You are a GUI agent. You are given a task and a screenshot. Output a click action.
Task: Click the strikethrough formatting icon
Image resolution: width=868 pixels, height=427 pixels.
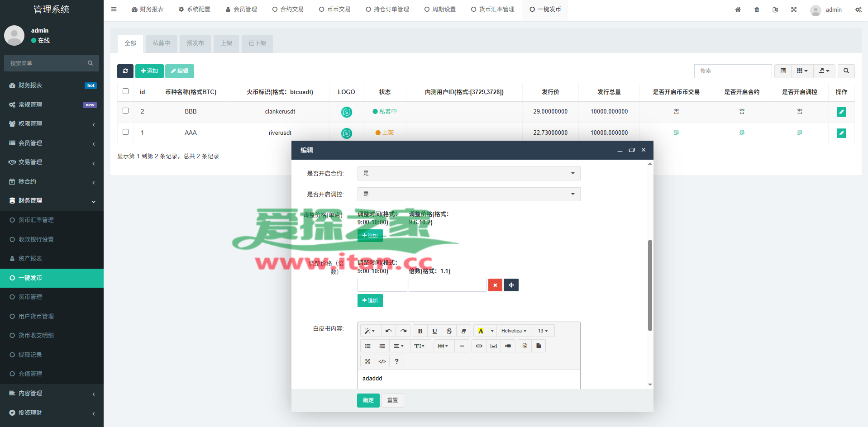[x=449, y=331]
